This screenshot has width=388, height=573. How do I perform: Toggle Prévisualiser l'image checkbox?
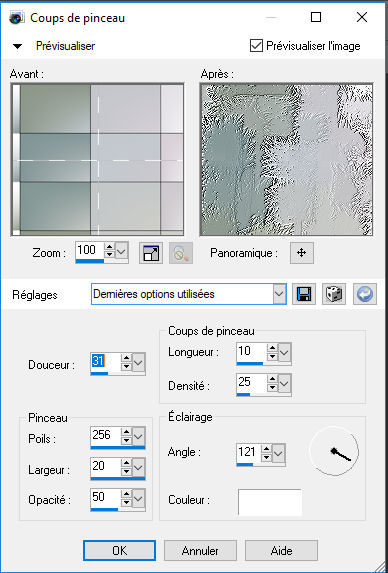(x=256, y=46)
